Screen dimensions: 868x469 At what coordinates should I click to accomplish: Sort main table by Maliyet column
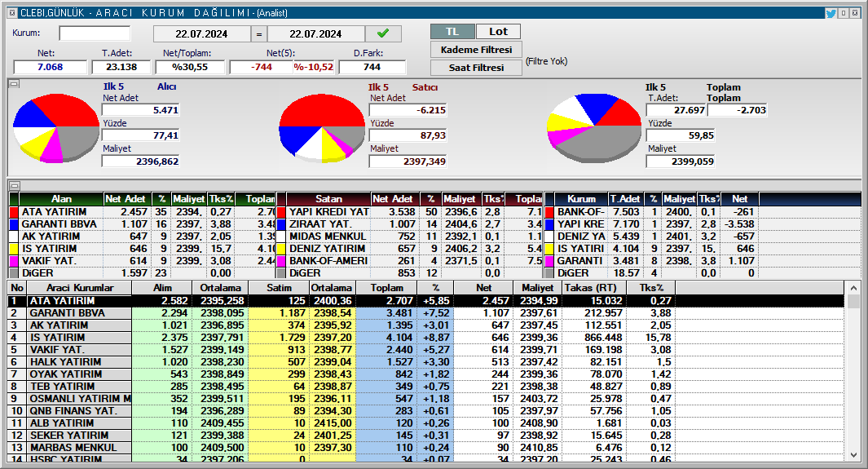[537, 288]
